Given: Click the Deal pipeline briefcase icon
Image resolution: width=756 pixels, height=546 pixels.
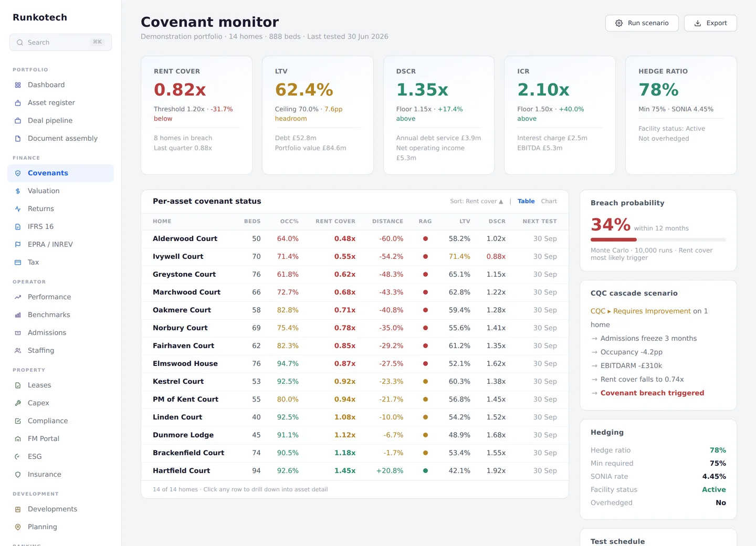Looking at the screenshot, I should (18, 121).
